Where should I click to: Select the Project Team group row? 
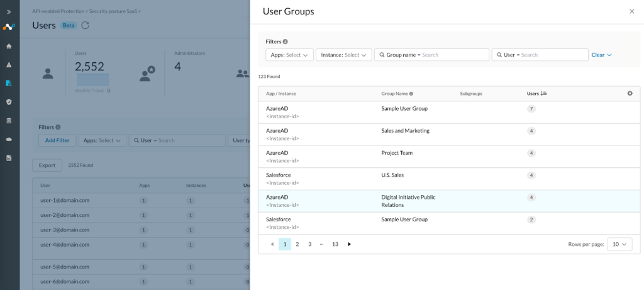[449, 157]
